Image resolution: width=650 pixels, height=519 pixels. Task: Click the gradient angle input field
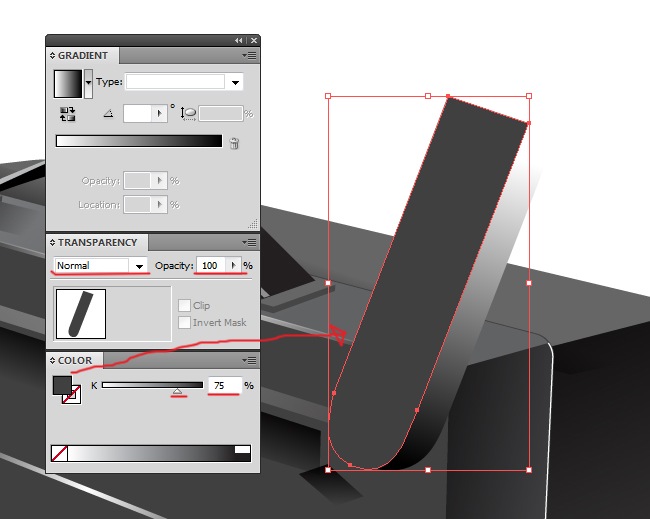pos(138,114)
